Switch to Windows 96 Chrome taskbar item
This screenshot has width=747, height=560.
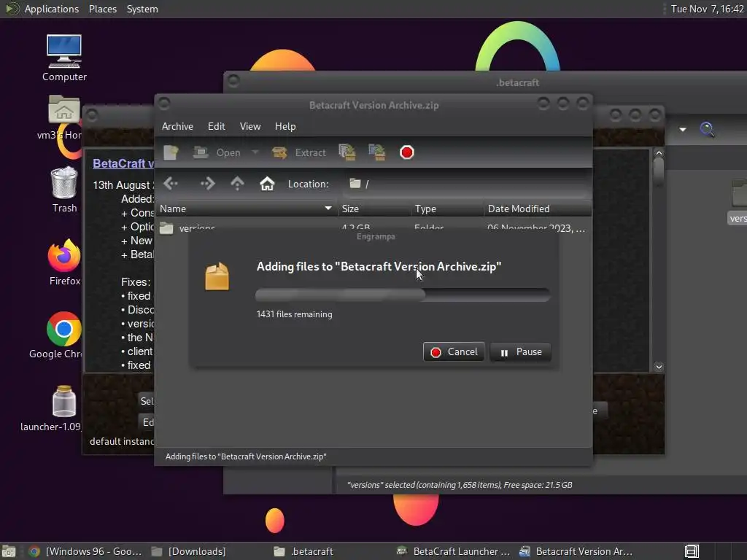(86, 551)
